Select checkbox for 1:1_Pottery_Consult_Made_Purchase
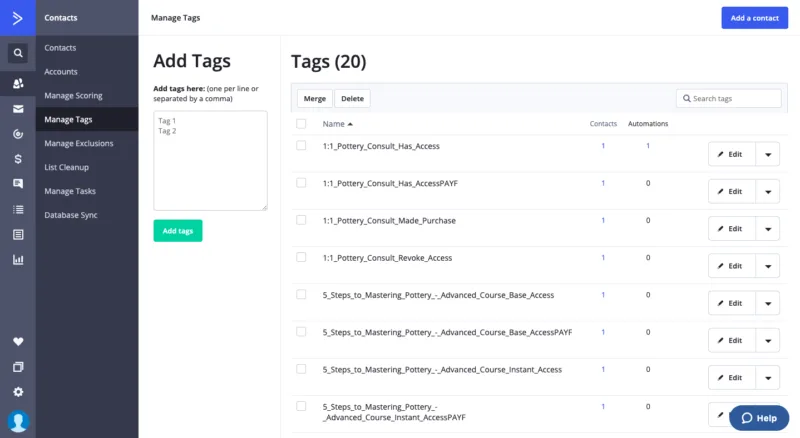 click(x=301, y=220)
